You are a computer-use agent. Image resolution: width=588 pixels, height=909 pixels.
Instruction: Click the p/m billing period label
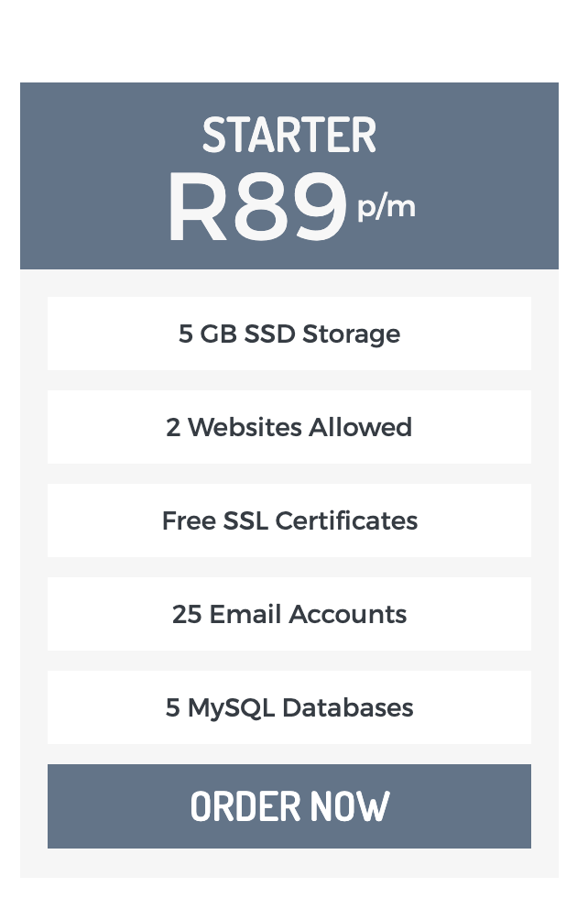pyautogui.click(x=386, y=207)
